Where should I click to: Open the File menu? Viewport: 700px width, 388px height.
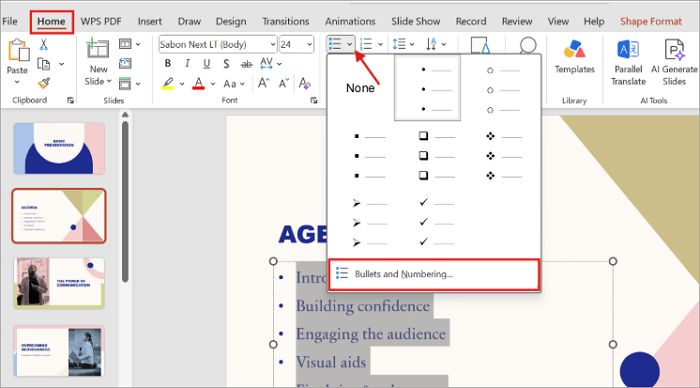10,21
